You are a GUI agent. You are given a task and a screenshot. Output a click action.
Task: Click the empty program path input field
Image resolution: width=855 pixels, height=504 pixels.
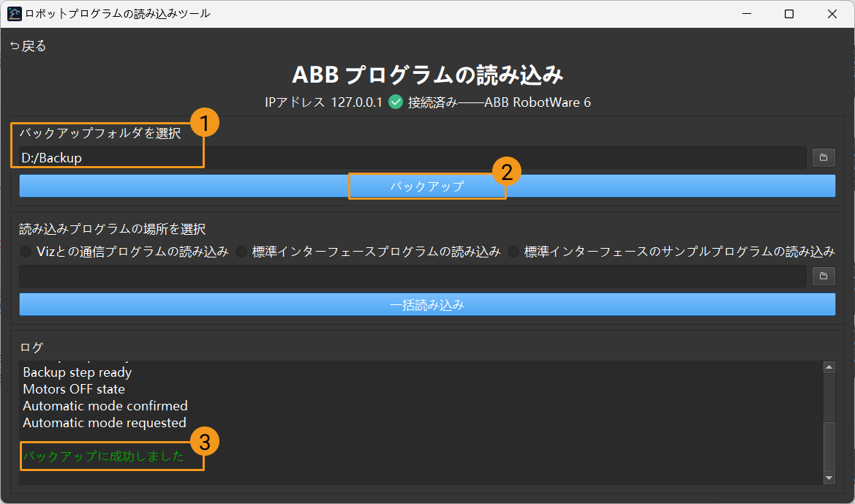pos(413,276)
